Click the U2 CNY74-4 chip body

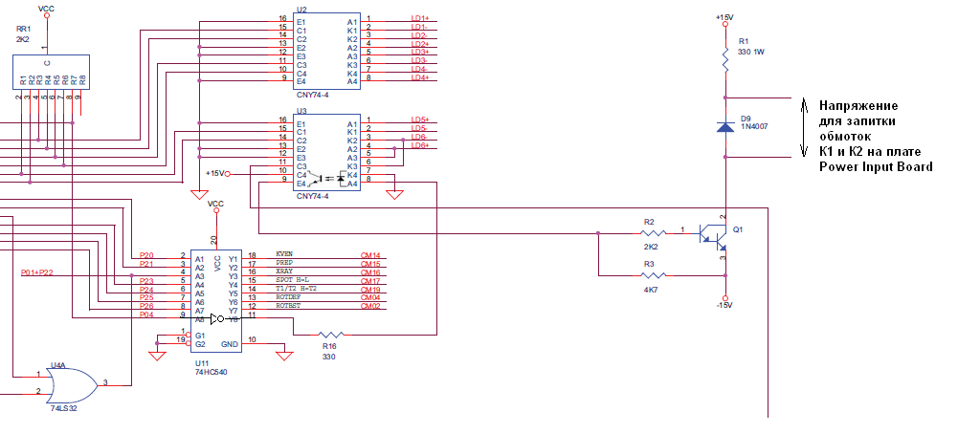click(326, 50)
